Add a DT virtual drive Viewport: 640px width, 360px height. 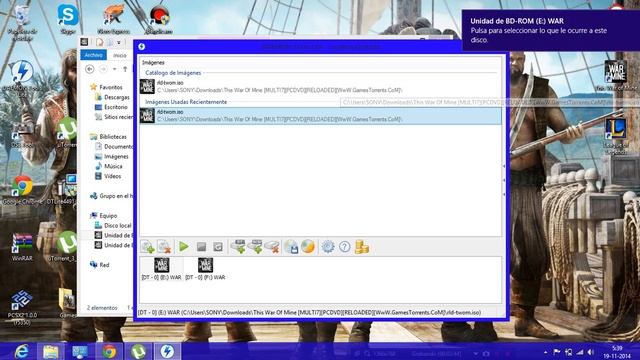[238, 247]
